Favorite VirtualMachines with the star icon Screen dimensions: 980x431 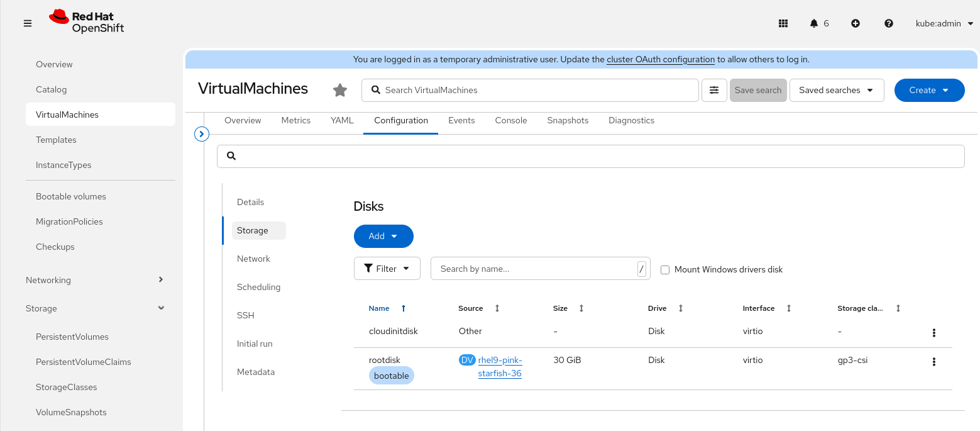click(340, 90)
